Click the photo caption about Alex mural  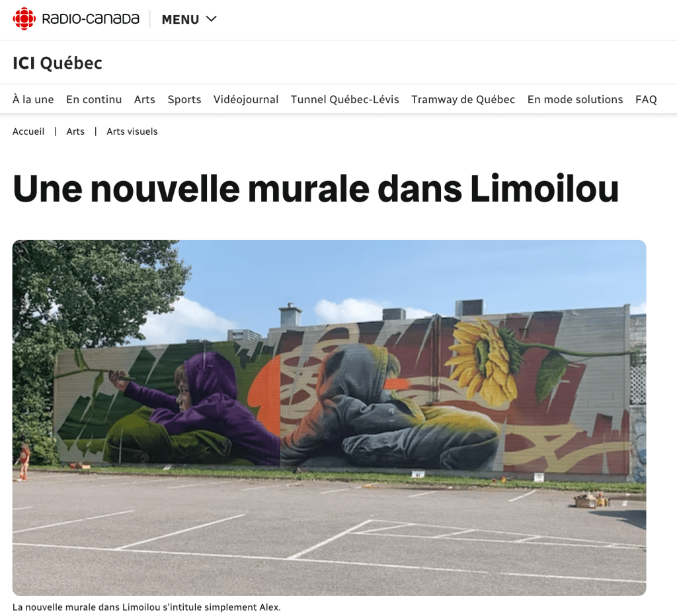point(147,607)
